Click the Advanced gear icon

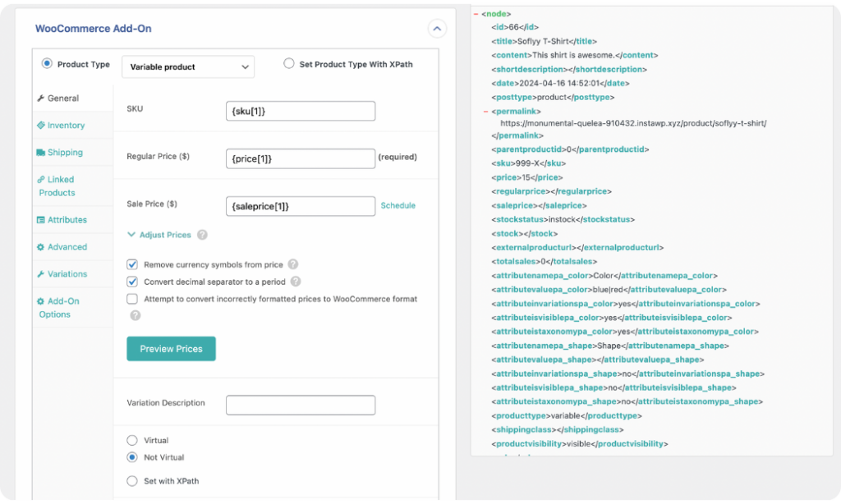point(41,247)
